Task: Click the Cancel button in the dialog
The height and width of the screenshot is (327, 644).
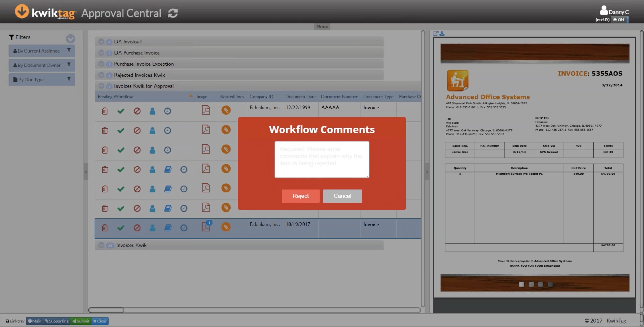Action: tap(342, 196)
